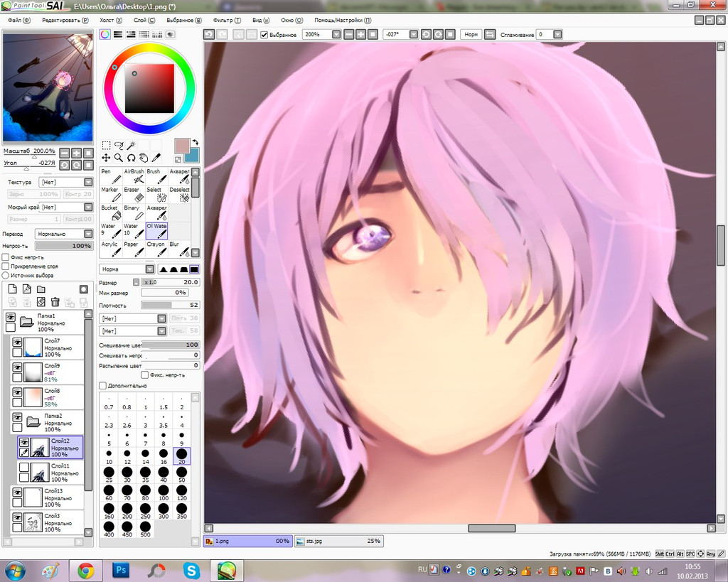Open the 200% zoom dropdown in toolbar
The image size is (728, 582).
click(336, 34)
